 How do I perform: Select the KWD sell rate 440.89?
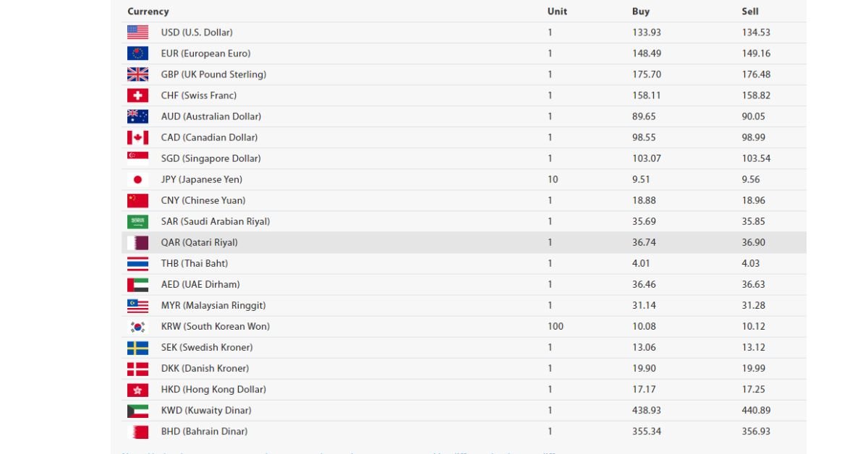click(756, 411)
